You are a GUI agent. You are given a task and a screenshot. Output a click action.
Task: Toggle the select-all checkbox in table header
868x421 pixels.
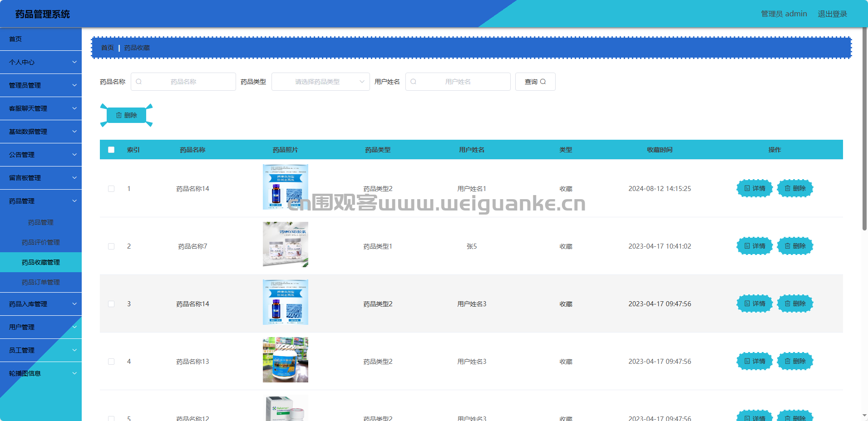111,150
